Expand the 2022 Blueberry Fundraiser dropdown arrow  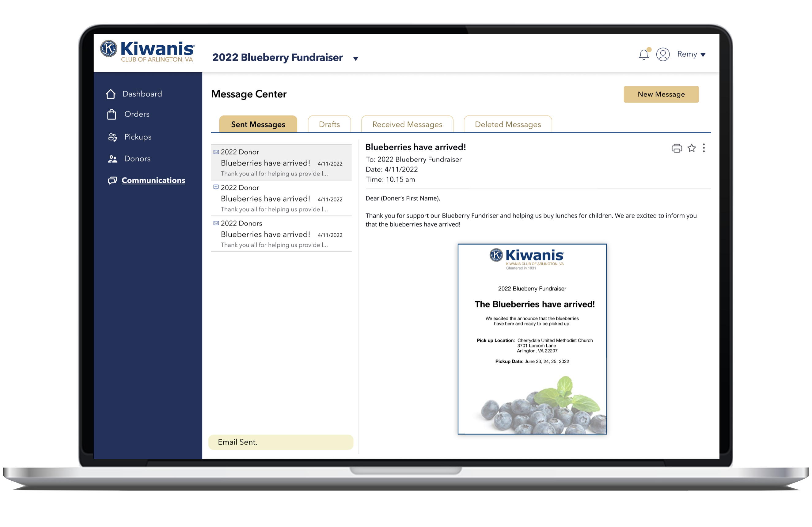pyautogui.click(x=355, y=59)
